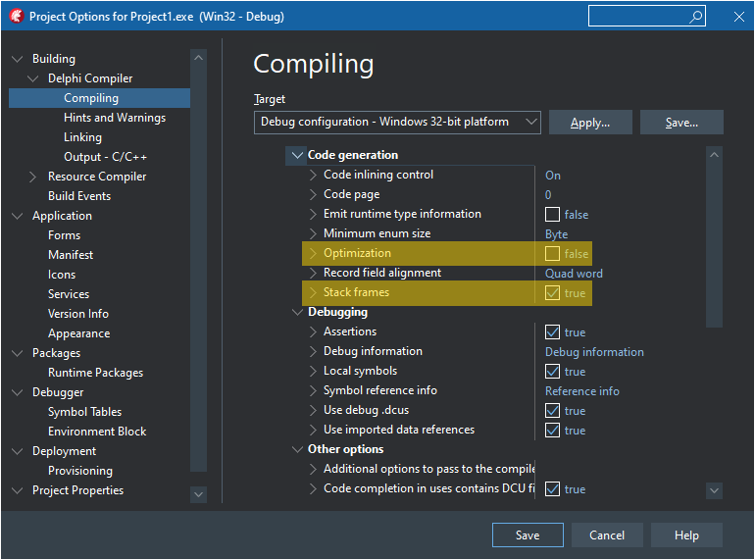Viewport: 755px width, 560px height.
Task: Open the Version Info page
Action: [78, 314]
